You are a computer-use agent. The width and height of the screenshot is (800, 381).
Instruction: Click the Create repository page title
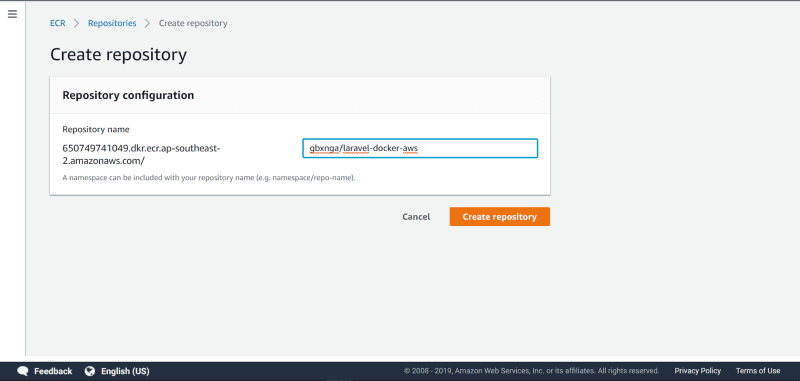[x=118, y=55]
